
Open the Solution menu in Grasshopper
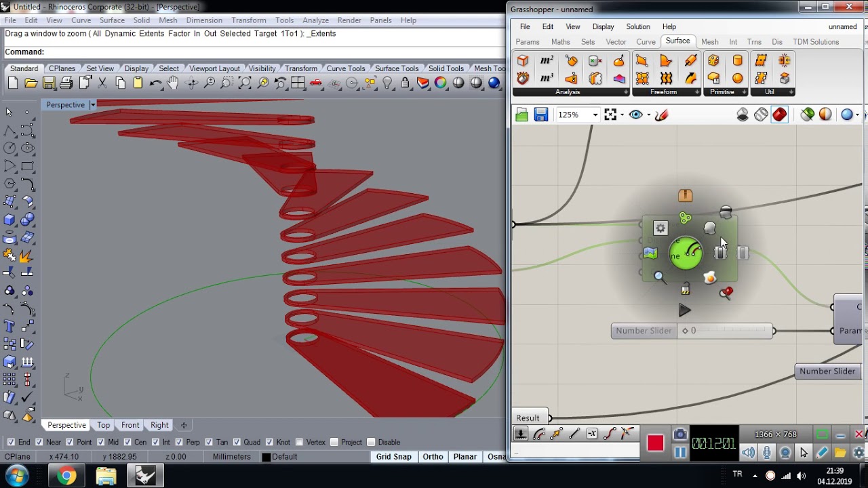(637, 26)
